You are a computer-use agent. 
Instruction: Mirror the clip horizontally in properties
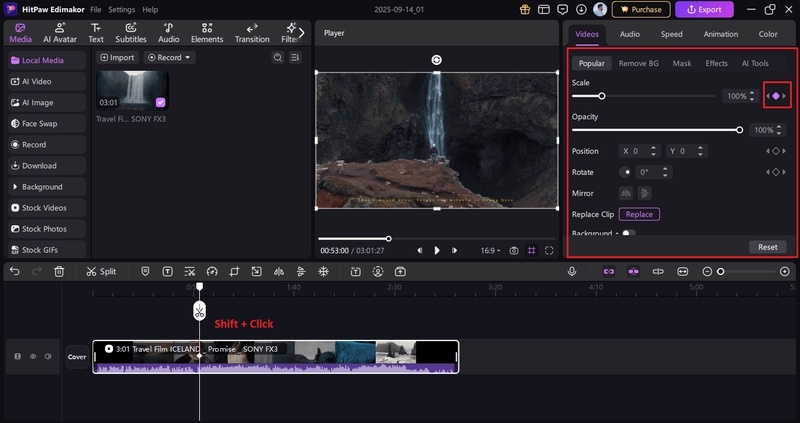(626, 193)
